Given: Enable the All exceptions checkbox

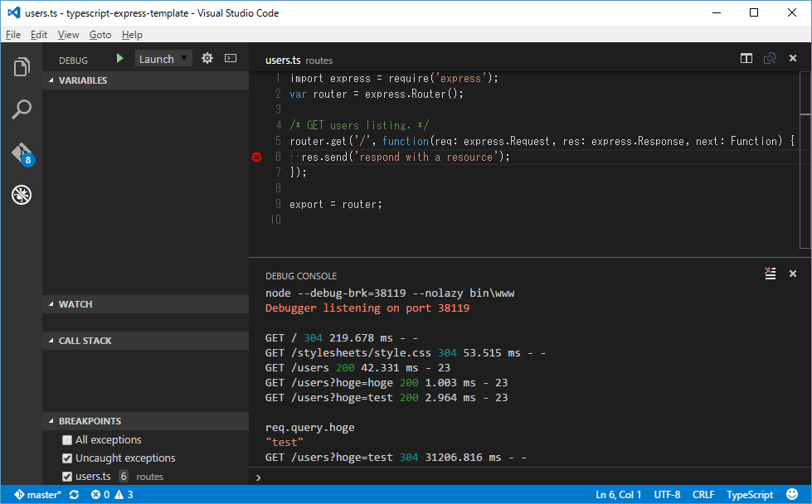Looking at the screenshot, I should click(67, 440).
